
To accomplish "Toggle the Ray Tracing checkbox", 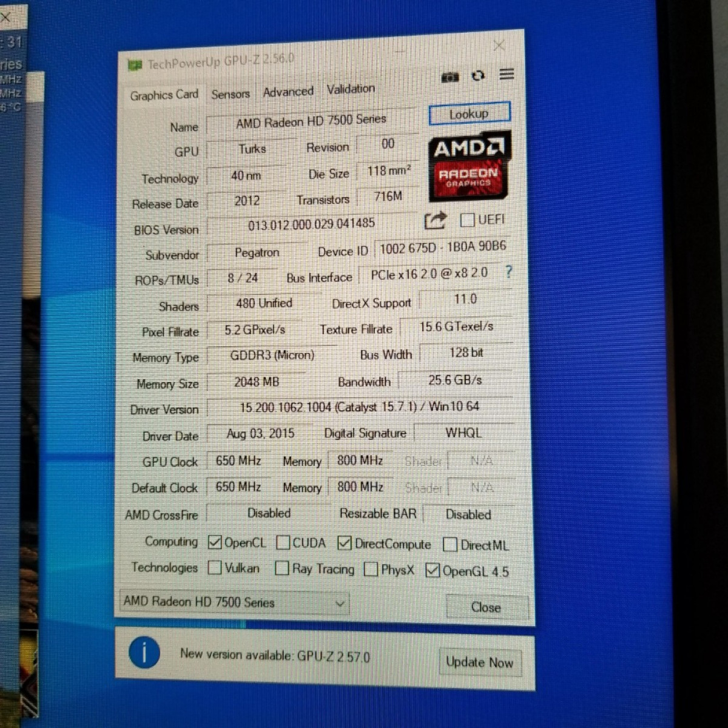I will (x=282, y=568).
